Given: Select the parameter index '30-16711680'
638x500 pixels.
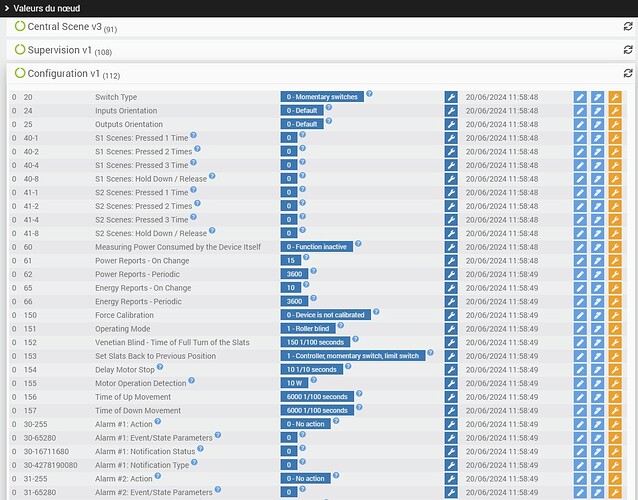Looking at the screenshot, I should coord(46,452).
